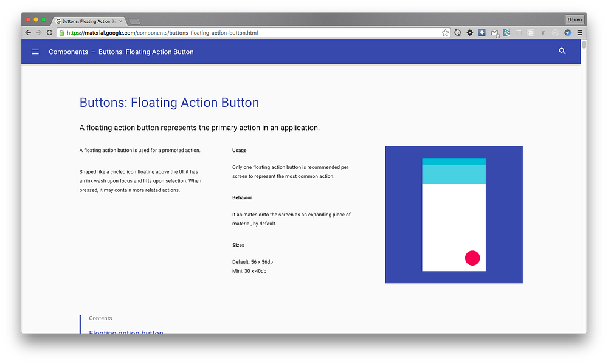The image size is (608, 364).
Task: Click the gray letter r extension icon
Action: point(543,33)
